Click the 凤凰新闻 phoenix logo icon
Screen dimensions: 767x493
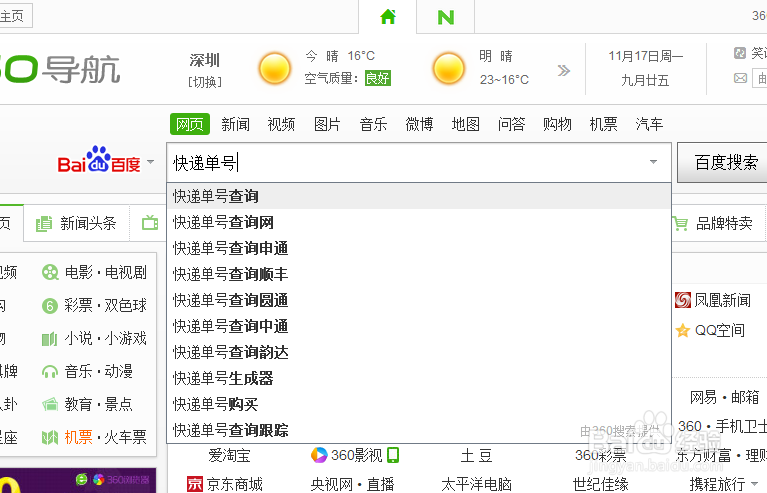click(683, 300)
